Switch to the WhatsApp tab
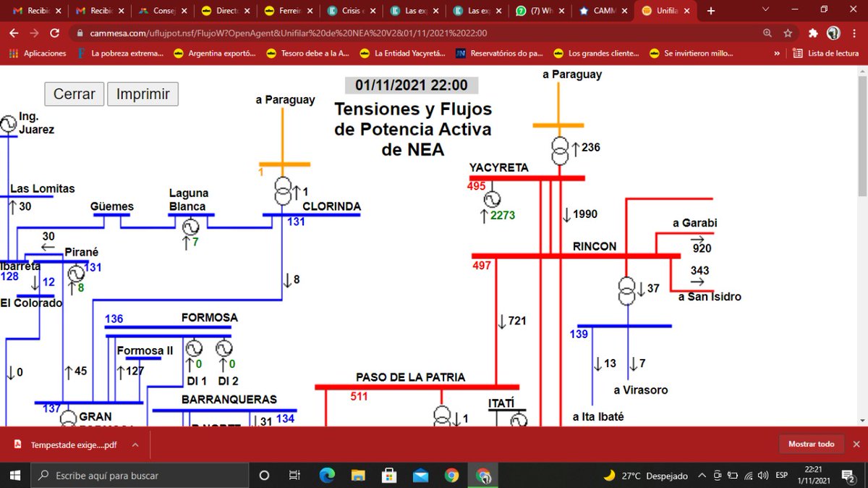Viewport: 868px width, 488px height. click(541, 11)
